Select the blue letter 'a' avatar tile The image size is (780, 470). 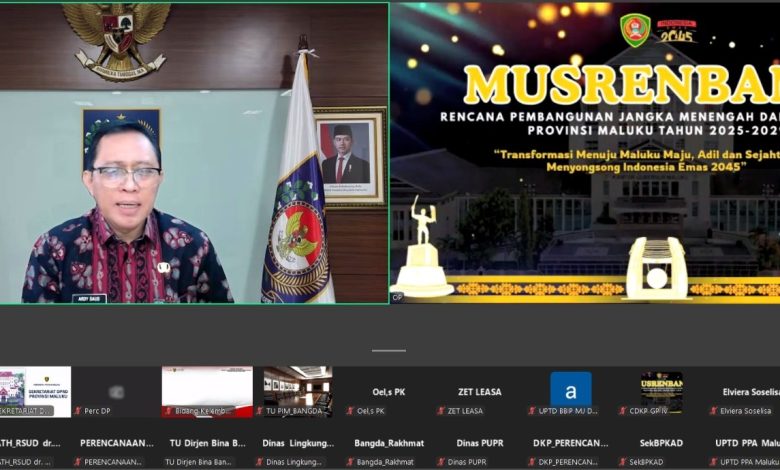coord(570,388)
